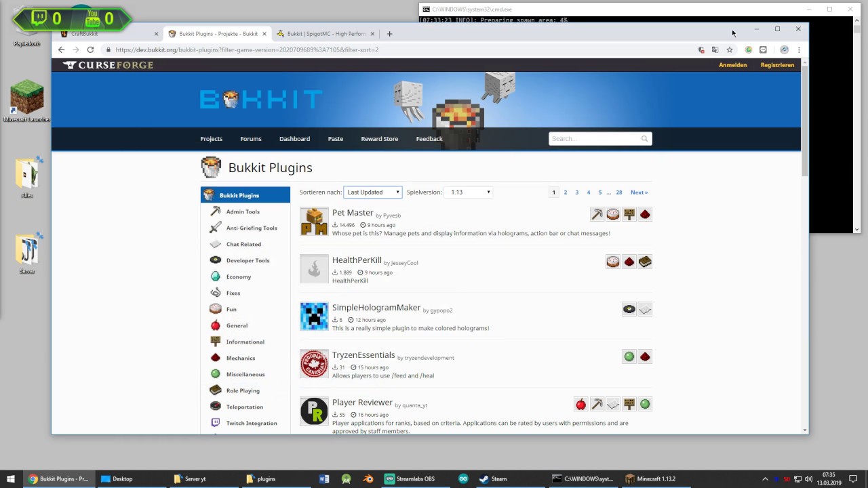Click Player Reviewer's red apple category icon

[581, 404]
